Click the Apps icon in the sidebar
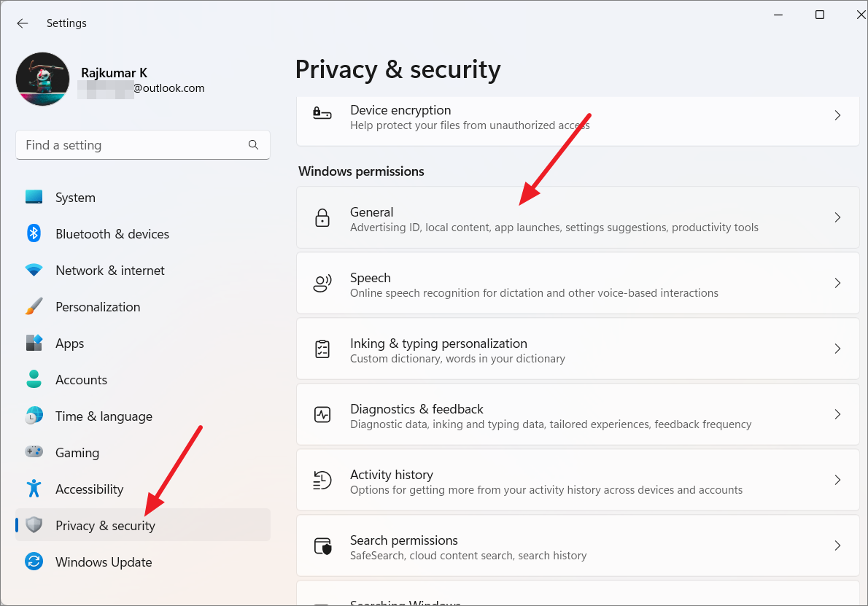The image size is (868, 606). coord(34,343)
